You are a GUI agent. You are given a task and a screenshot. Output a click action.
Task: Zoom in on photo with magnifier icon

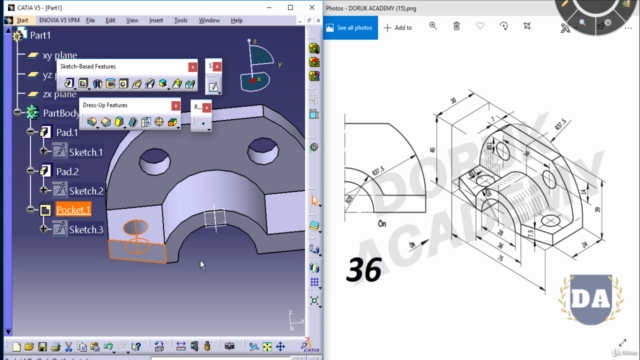433,26
